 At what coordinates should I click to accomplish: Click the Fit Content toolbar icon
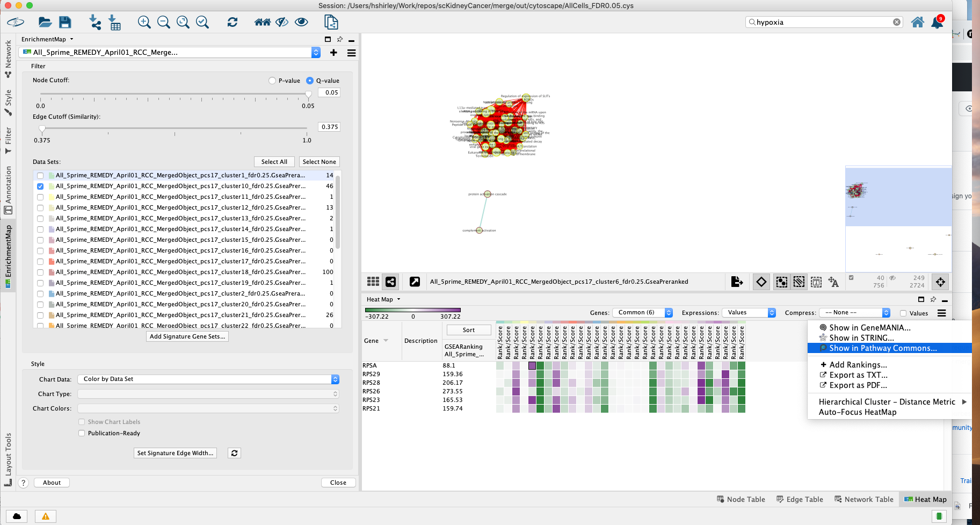pos(183,22)
